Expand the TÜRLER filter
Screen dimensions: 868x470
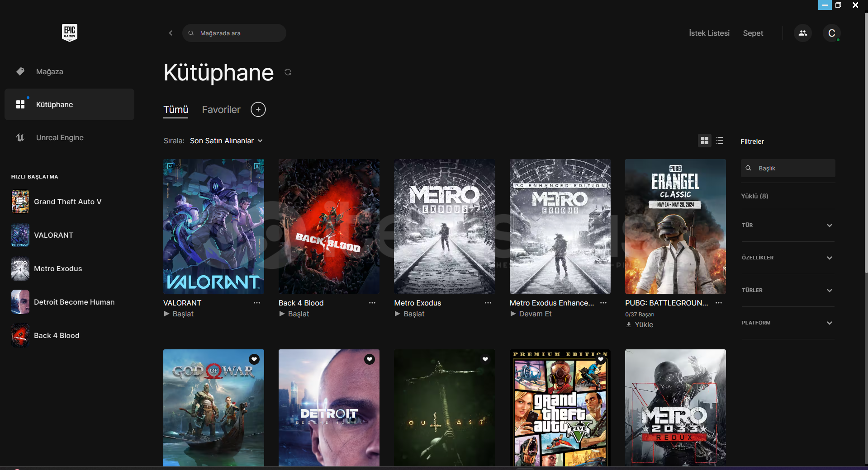coord(787,290)
